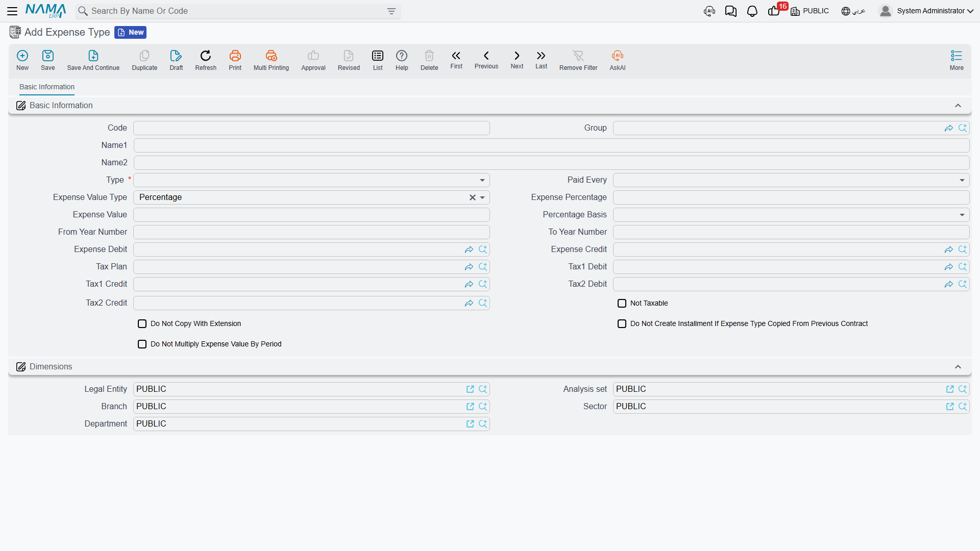This screenshot has height=551, width=980.
Task: Click Search By Name Or Code box
Action: tap(237, 11)
